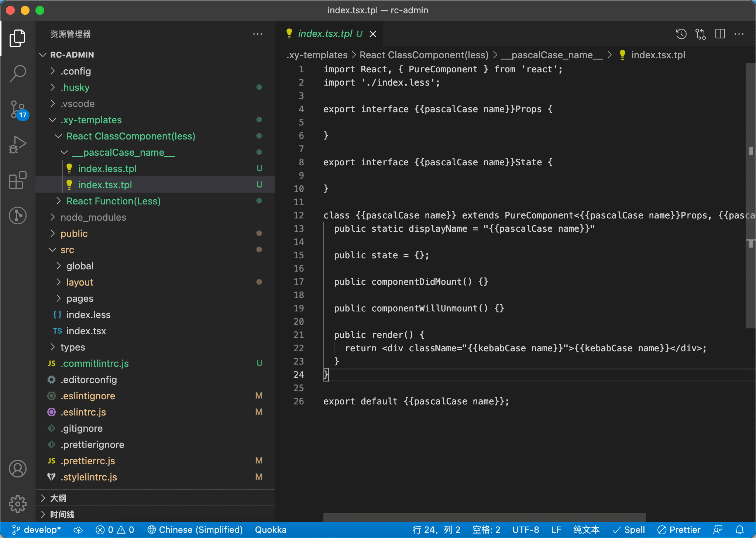The height and width of the screenshot is (538, 756).
Task: Open .editorconfig file
Action: point(155,379)
